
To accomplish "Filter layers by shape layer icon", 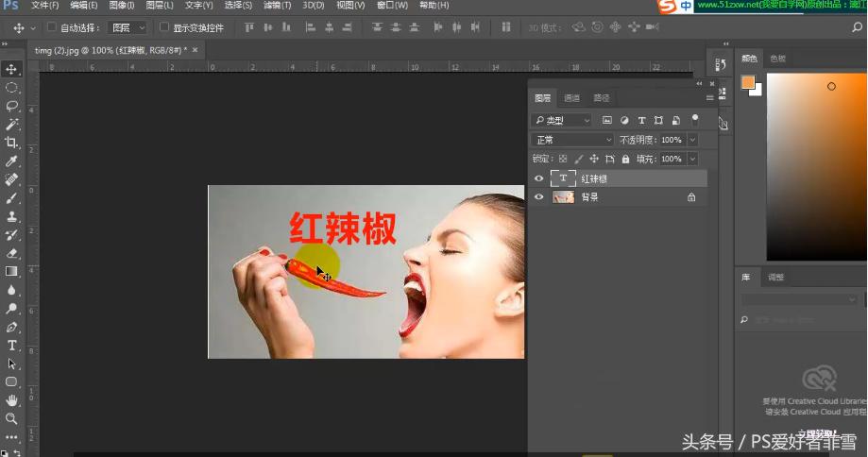I will click(658, 120).
